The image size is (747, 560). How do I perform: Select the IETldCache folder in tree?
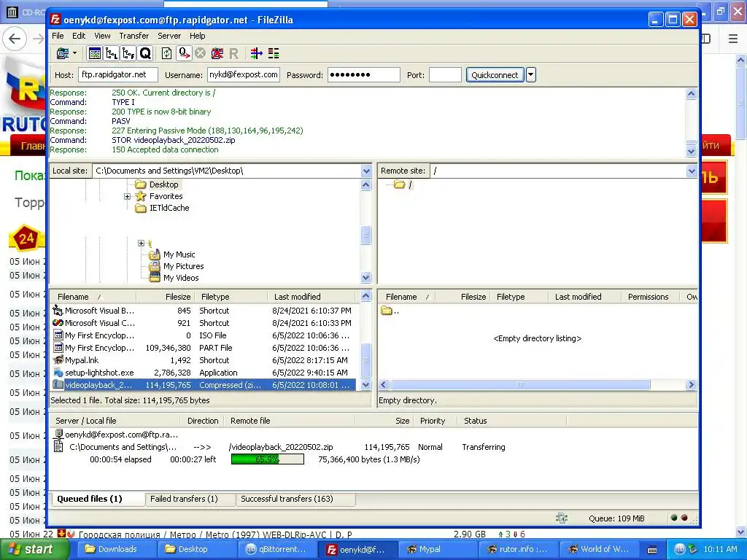[x=169, y=208]
